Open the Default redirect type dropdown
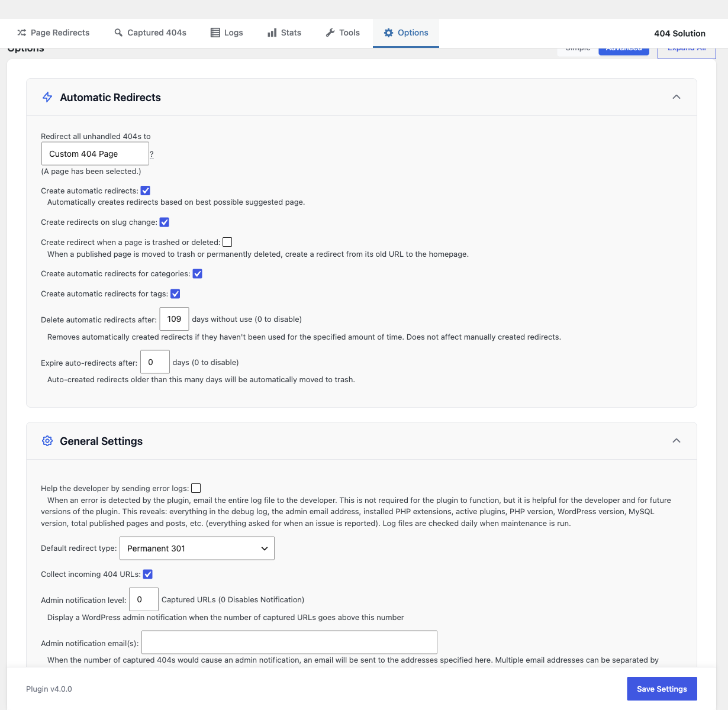Screen dimensions: 728x710 click(197, 548)
